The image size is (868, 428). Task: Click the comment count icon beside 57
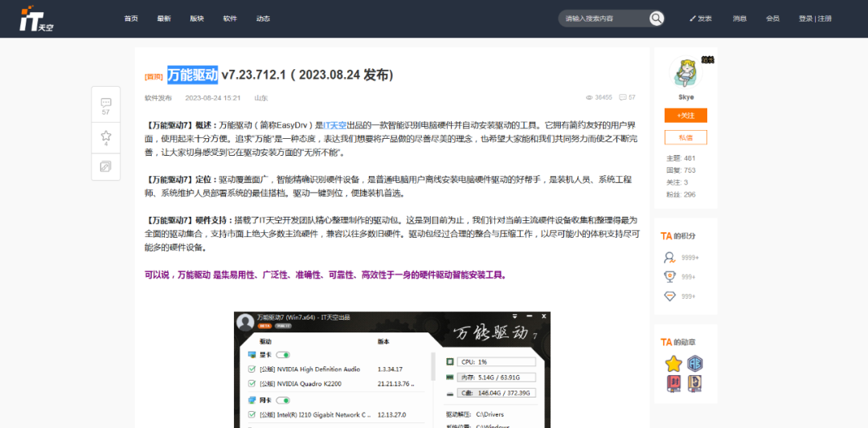tap(623, 97)
